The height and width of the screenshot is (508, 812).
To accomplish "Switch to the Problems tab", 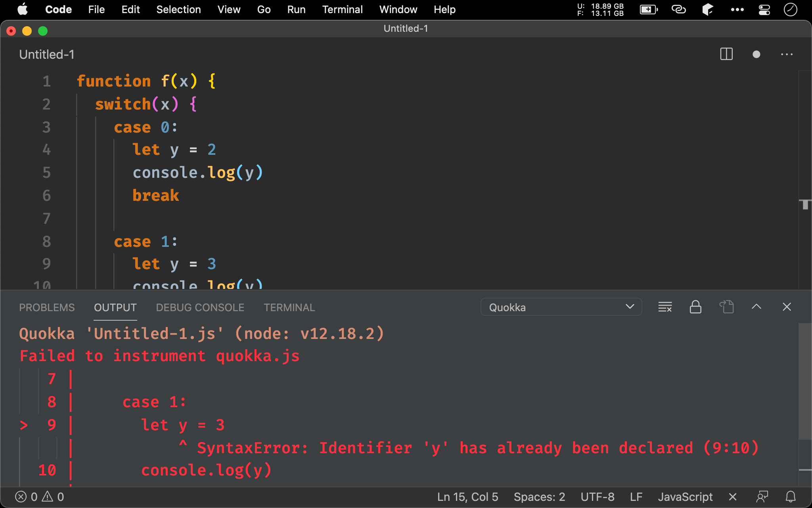I will [x=47, y=308].
